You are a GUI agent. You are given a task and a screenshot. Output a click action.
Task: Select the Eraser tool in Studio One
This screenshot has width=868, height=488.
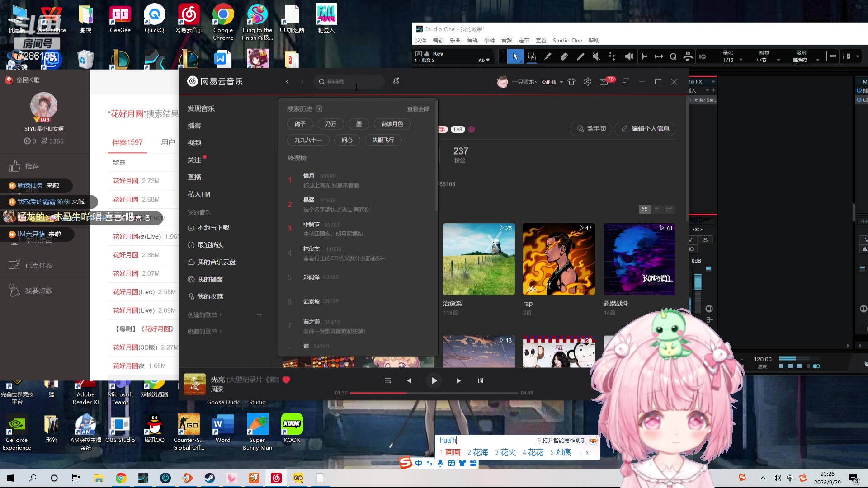(x=564, y=56)
